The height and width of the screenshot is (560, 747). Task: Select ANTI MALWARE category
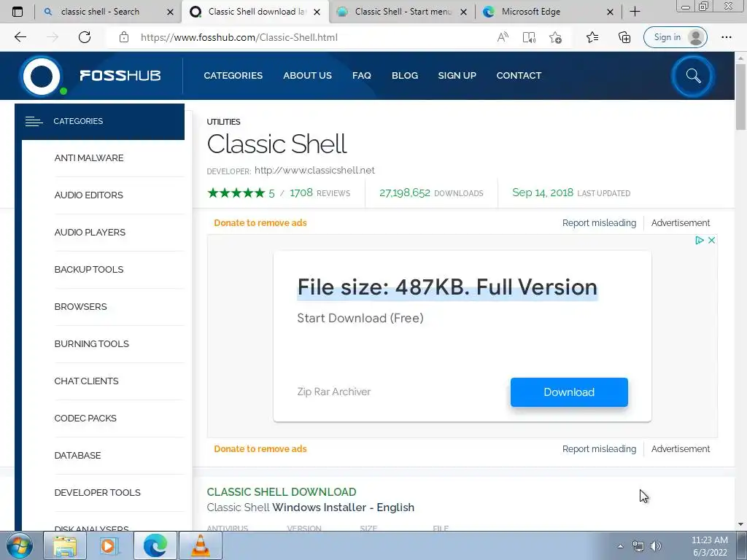tap(88, 158)
